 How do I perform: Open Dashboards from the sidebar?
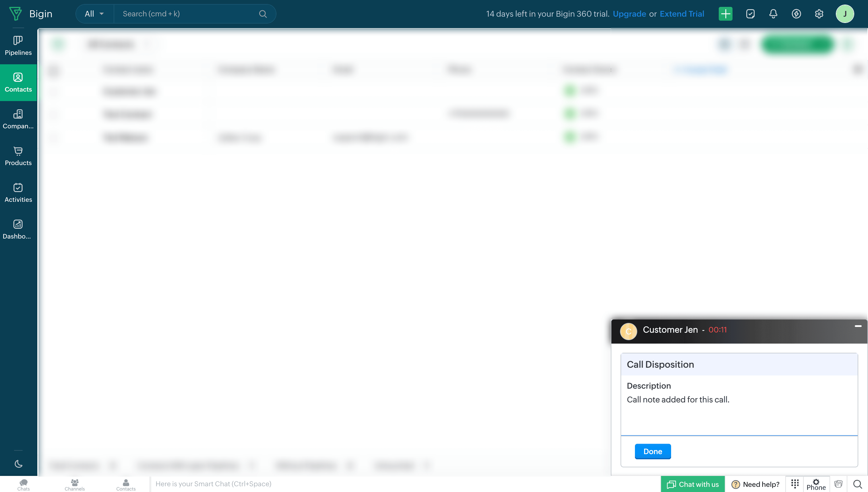click(x=18, y=229)
